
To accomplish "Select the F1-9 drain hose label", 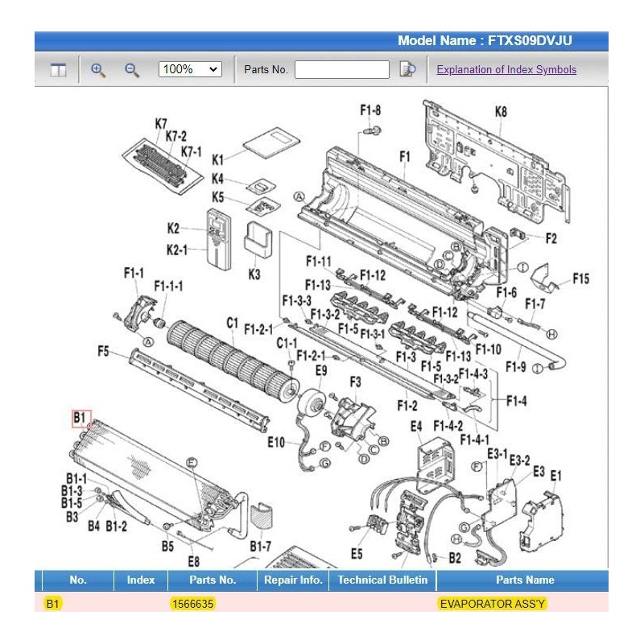I will [x=516, y=366].
